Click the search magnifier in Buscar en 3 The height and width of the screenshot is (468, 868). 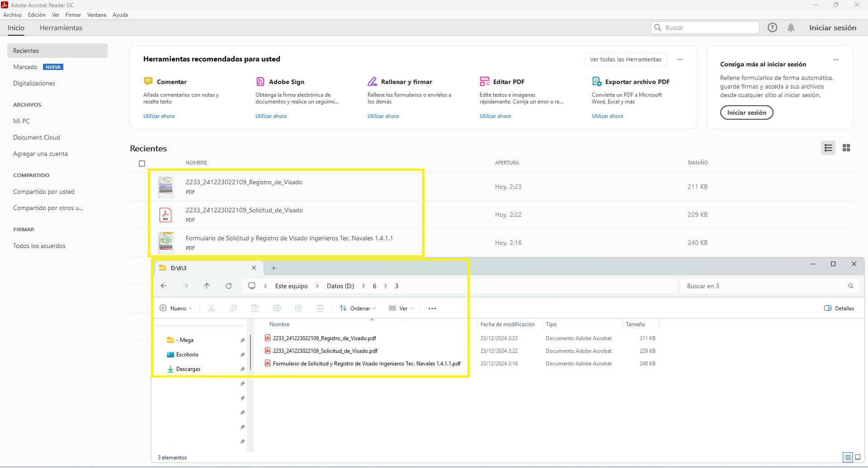pyautogui.click(x=851, y=286)
